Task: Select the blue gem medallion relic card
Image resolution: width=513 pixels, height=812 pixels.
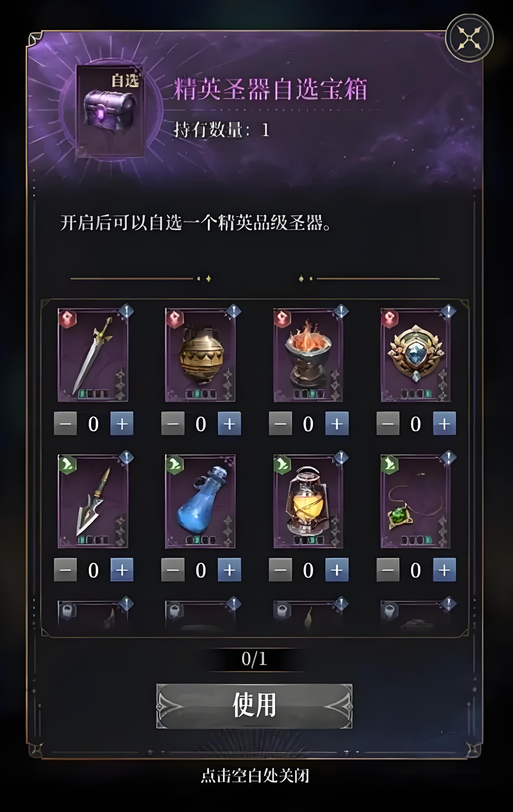Action: [x=416, y=355]
